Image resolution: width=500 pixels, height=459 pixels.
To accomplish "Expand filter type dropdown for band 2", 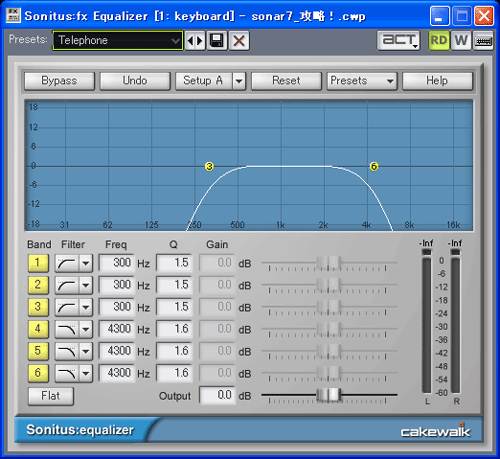I will click(x=86, y=285).
